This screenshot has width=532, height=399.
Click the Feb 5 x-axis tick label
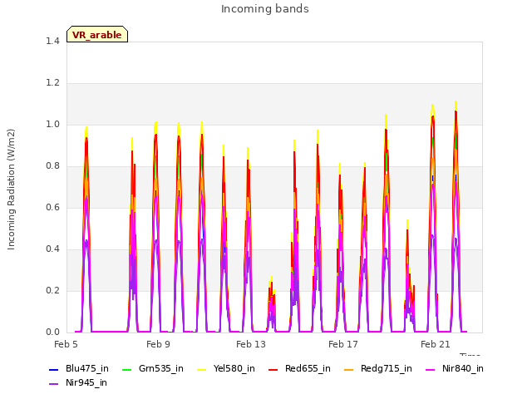coord(66,344)
